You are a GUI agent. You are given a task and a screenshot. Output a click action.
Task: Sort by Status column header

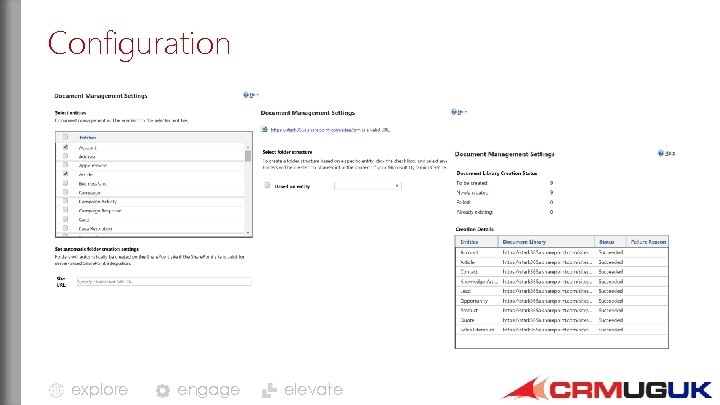tap(607, 242)
